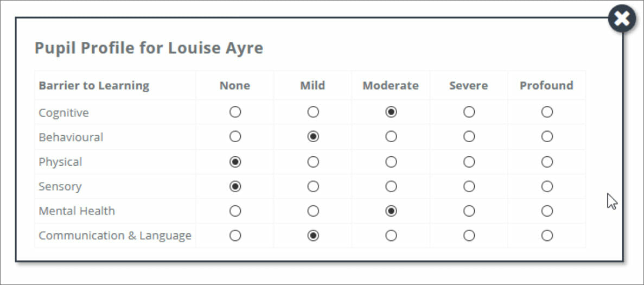Set Cognitive barrier to None

click(235, 112)
